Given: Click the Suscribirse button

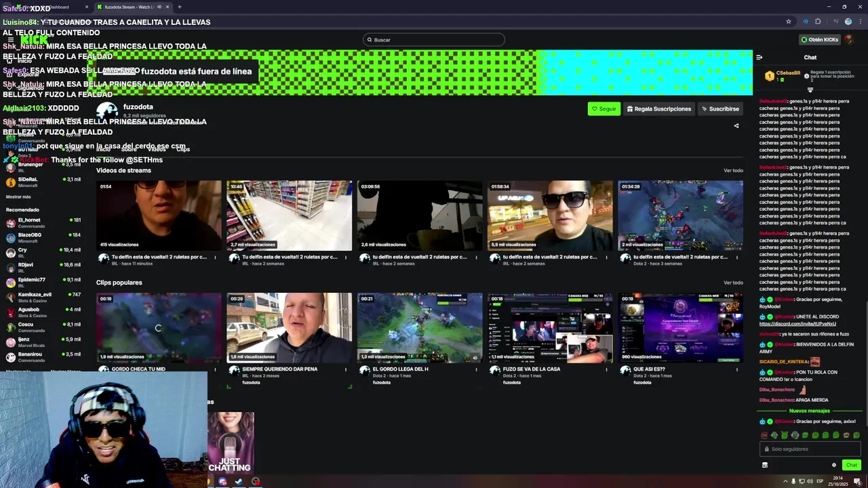Looking at the screenshot, I should 720,108.
